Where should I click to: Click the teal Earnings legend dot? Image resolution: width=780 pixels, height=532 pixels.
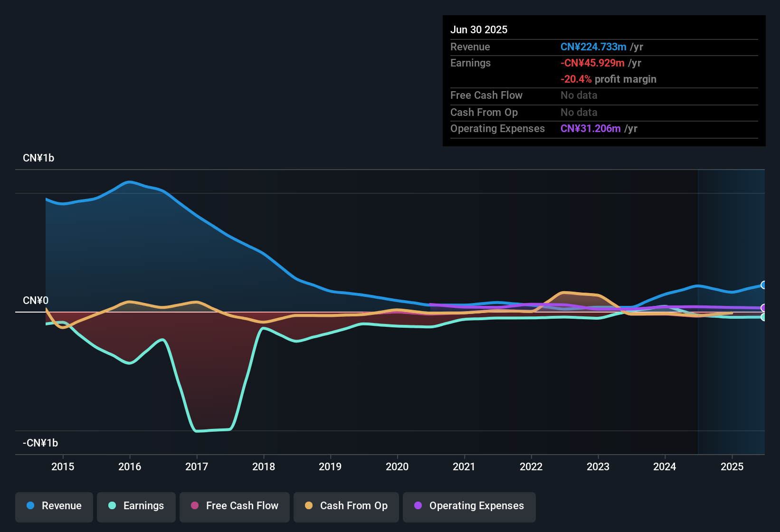coord(112,506)
